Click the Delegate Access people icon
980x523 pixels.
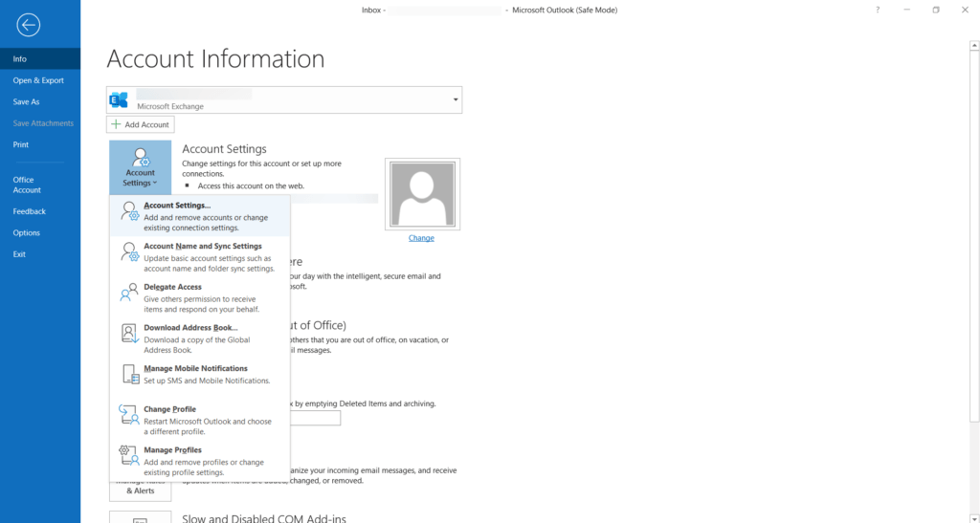(129, 293)
